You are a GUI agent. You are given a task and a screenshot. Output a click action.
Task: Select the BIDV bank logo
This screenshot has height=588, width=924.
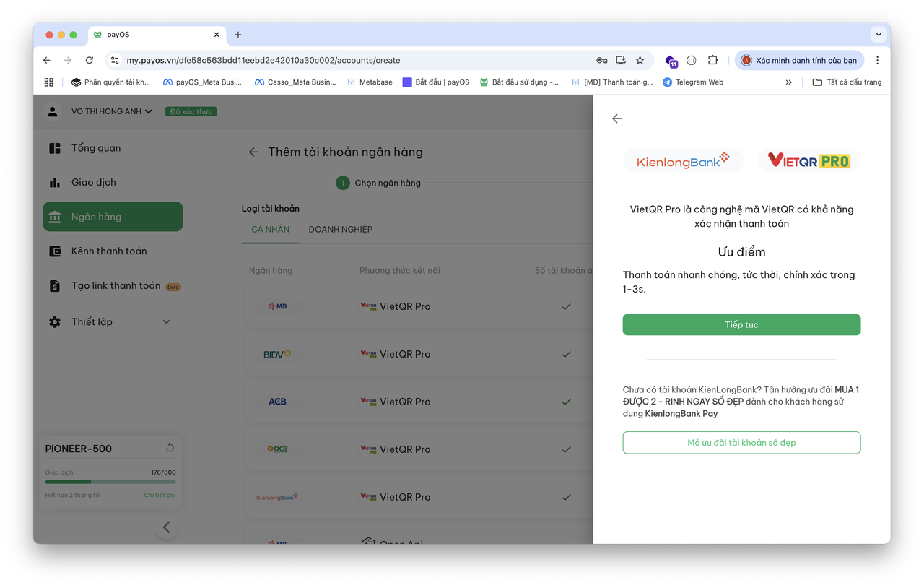pos(277,354)
